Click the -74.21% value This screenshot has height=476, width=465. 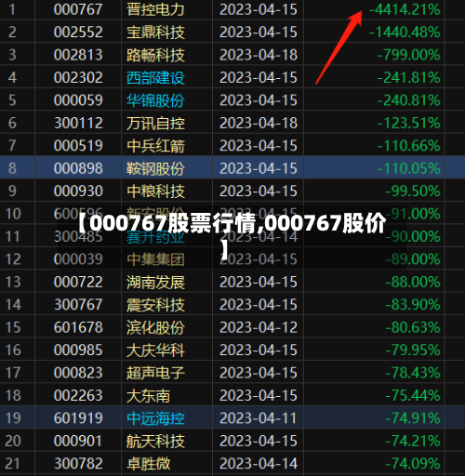point(413,441)
